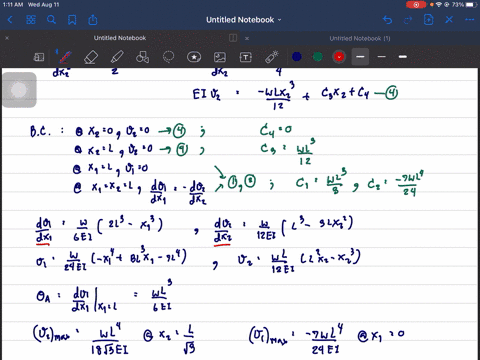
Task: Close the Untitled Notebook (1) tab
Action: (247, 38)
